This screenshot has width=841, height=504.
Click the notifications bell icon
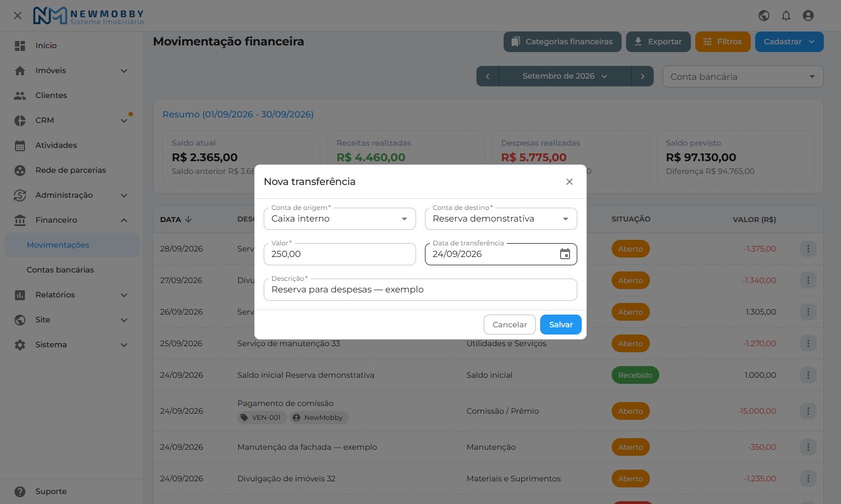pyautogui.click(x=786, y=16)
